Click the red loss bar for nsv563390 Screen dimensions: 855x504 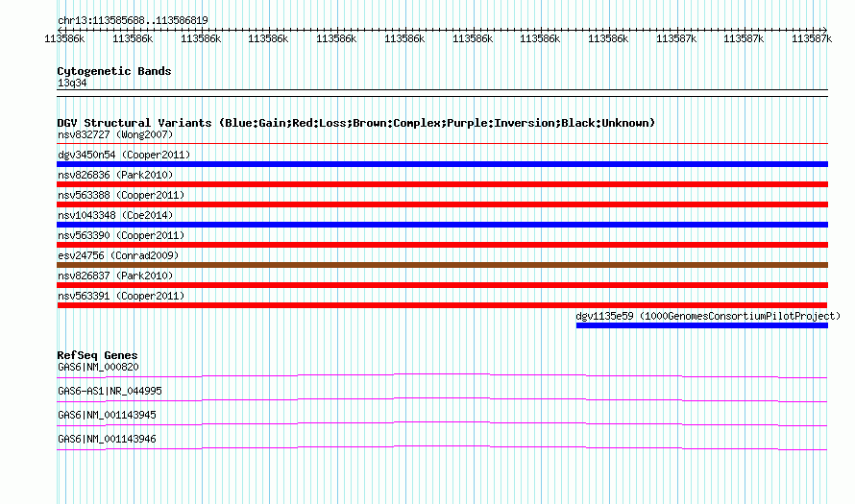(442, 245)
